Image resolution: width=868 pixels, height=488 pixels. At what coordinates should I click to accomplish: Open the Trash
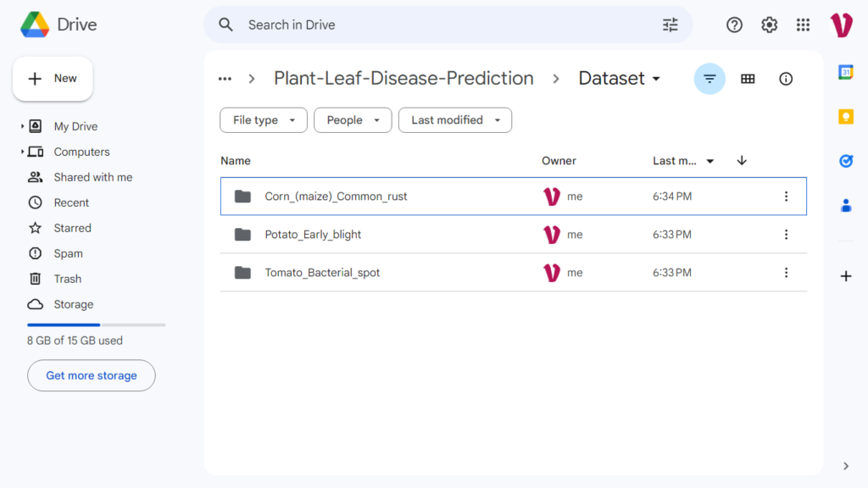coord(68,279)
